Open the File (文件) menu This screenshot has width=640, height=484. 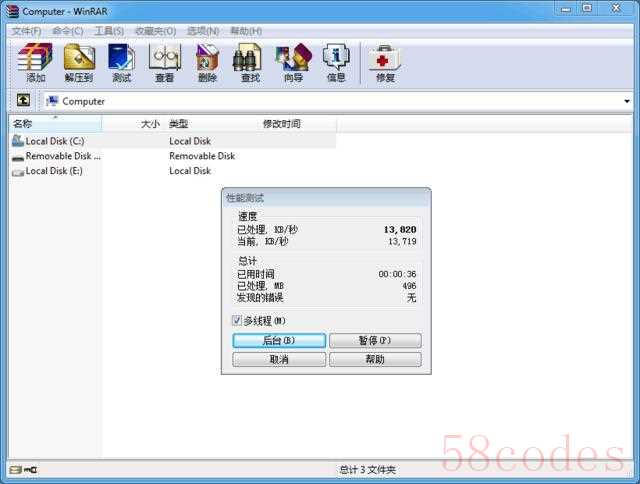click(26, 31)
